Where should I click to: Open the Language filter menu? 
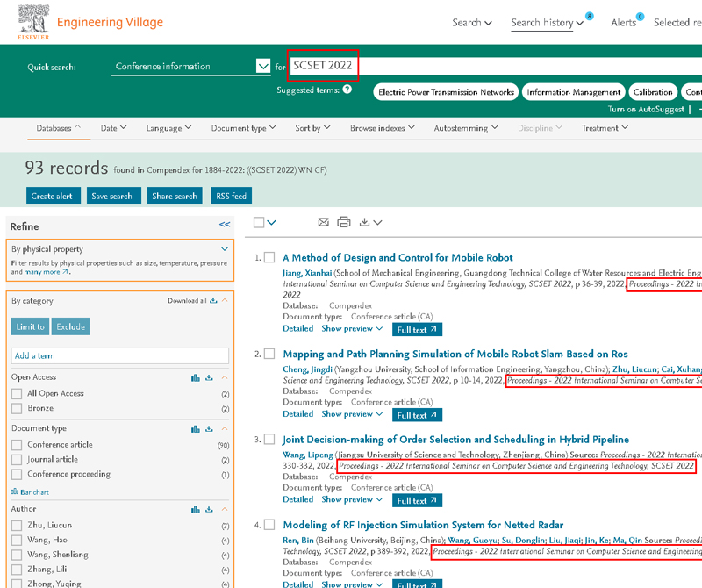[168, 128]
